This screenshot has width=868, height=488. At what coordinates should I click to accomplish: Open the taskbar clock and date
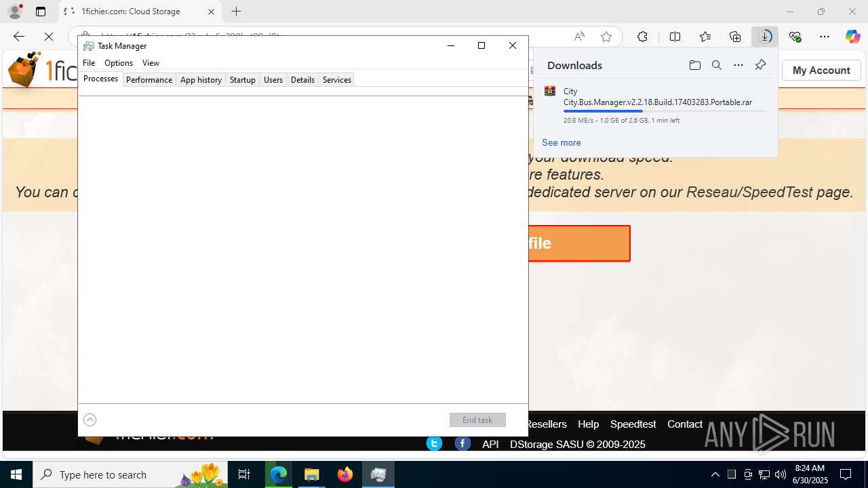coord(810,474)
